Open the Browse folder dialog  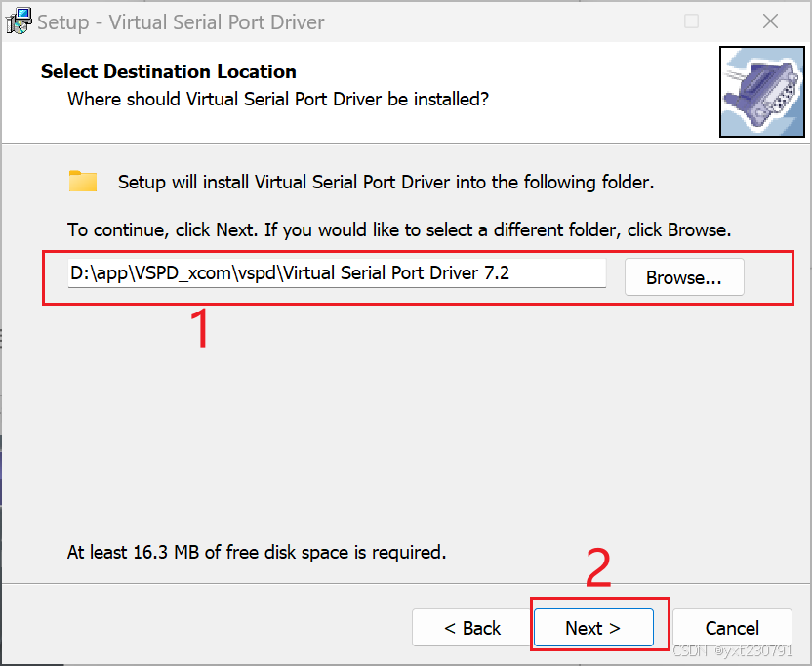[x=684, y=277]
